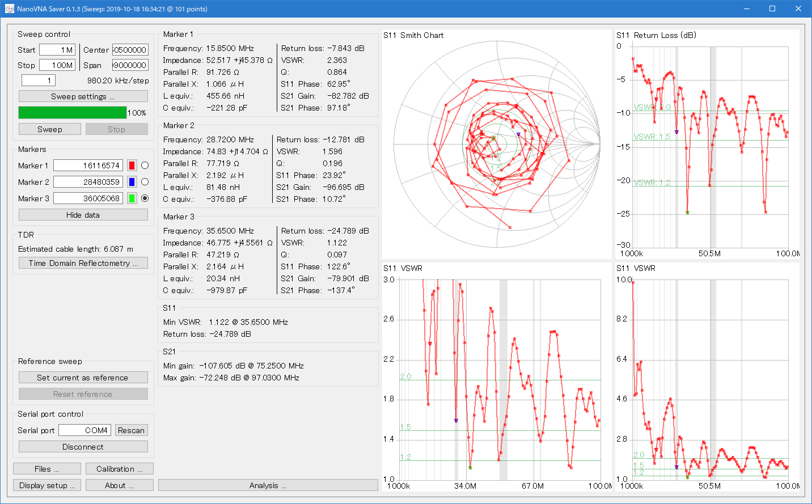Click Marker 1 'Frequency: 15.8500 MHz' value
812x504 pixels.
(230, 48)
